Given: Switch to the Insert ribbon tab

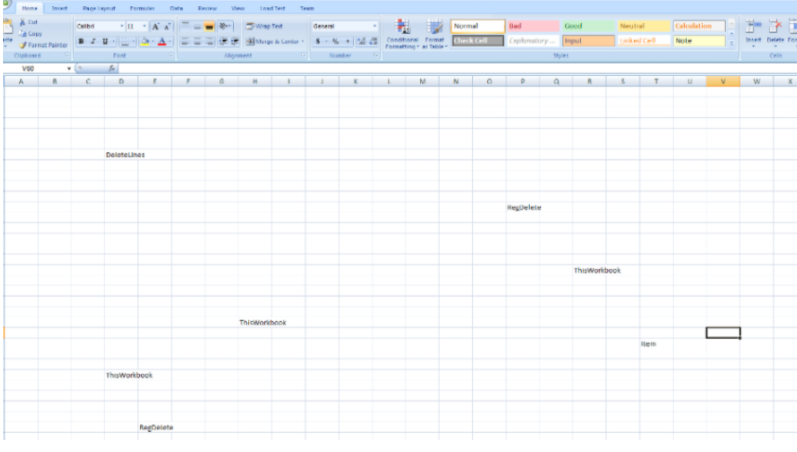Looking at the screenshot, I should [60, 7].
